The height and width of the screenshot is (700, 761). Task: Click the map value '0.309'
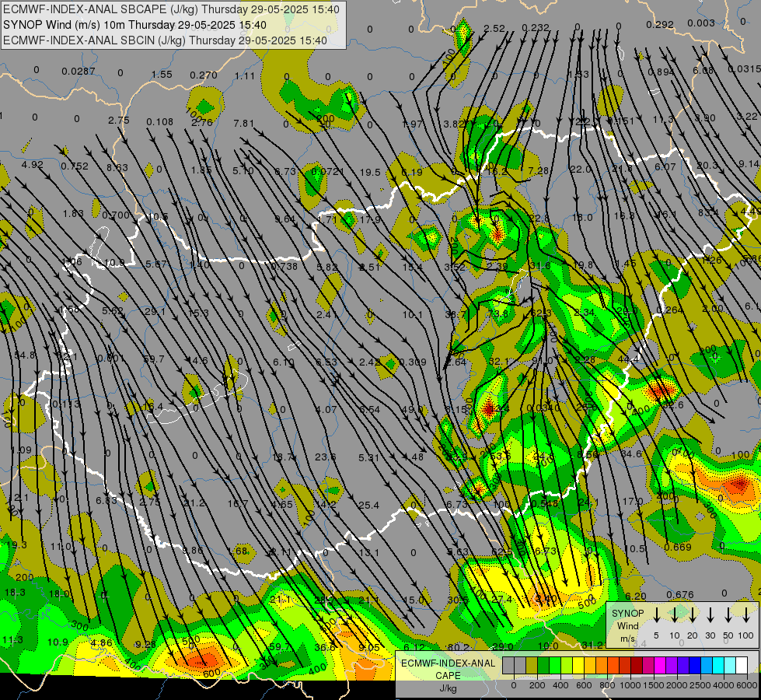pos(413,362)
